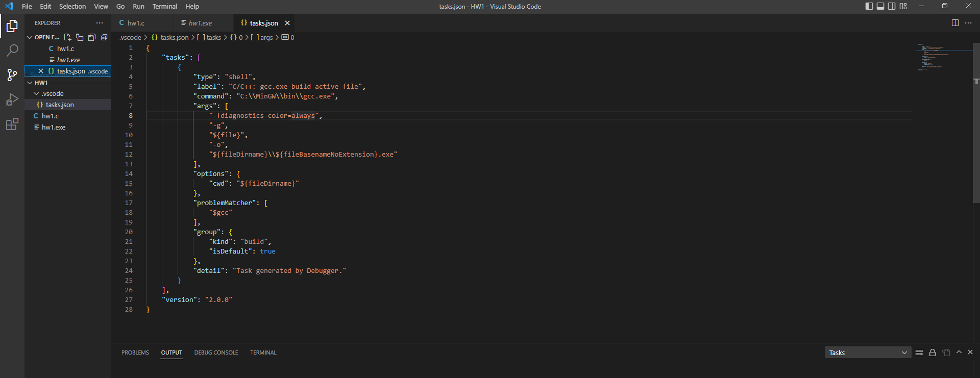This screenshot has width=980, height=378.
Task: Open the Selection menu
Action: [x=72, y=6]
